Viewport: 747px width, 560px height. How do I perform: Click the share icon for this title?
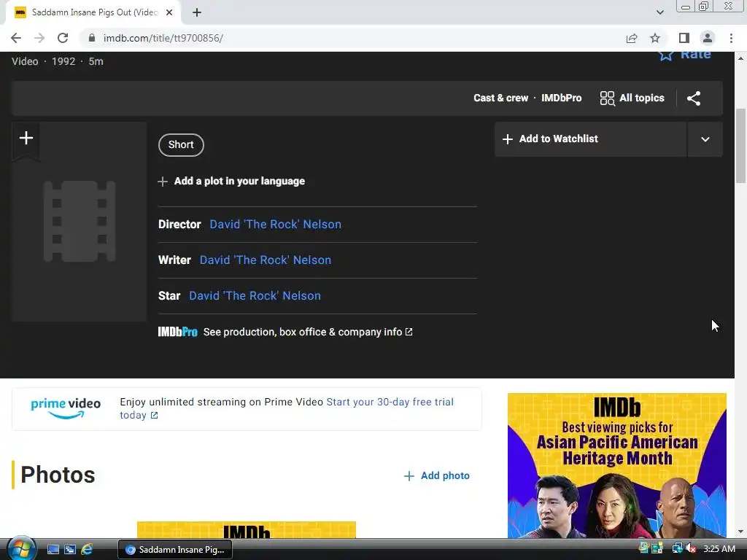[694, 98]
